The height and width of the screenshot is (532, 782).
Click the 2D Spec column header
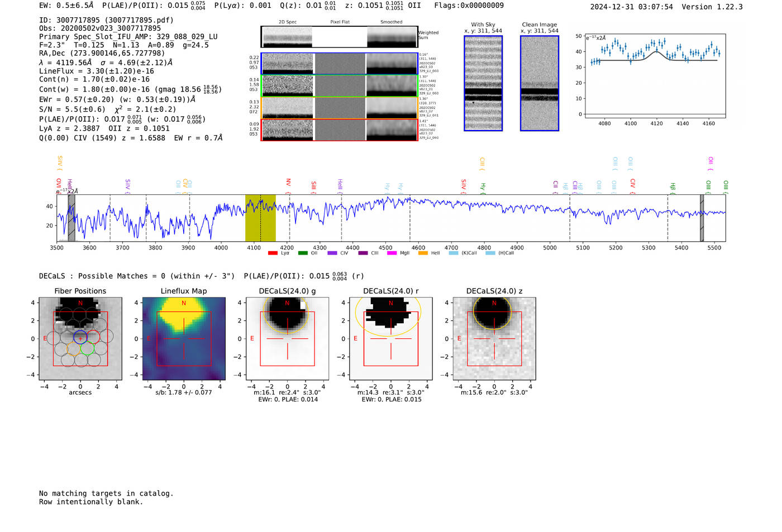[x=288, y=22]
